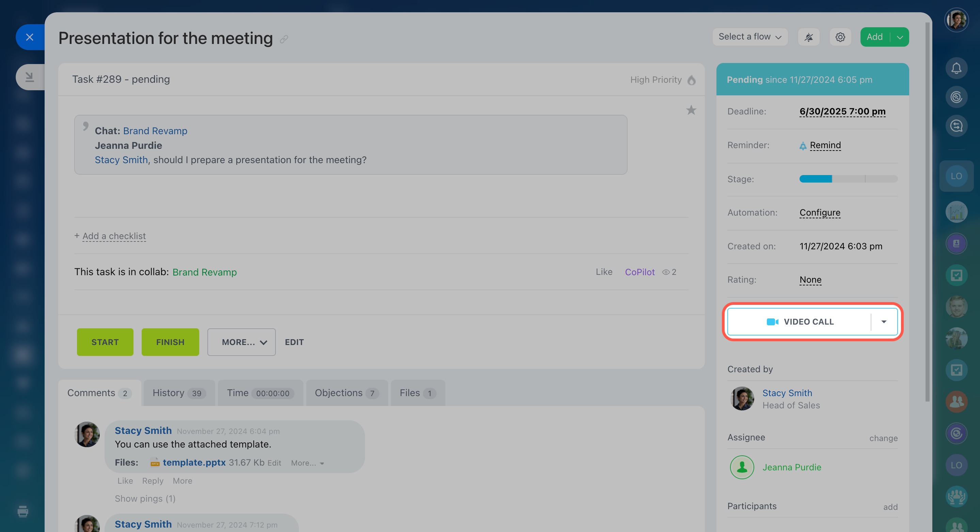
Task: Close the task slider with X button
Action: (x=30, y=37)
